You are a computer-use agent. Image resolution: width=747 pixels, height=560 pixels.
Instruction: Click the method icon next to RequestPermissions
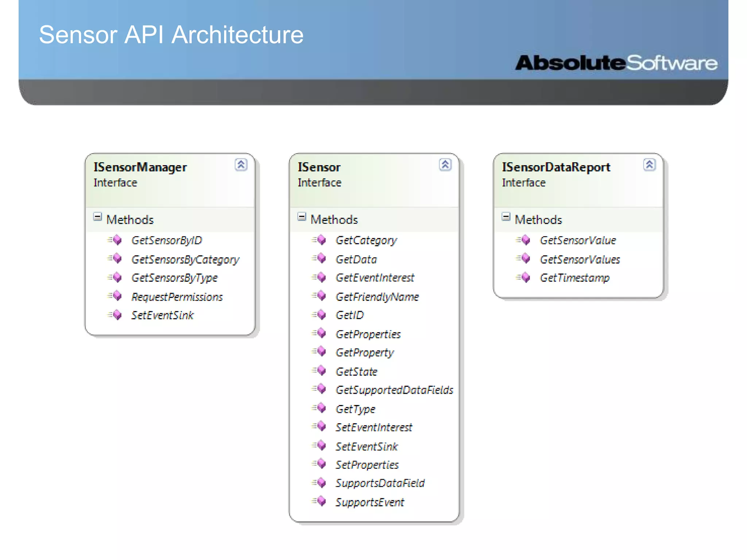(116, 296)
